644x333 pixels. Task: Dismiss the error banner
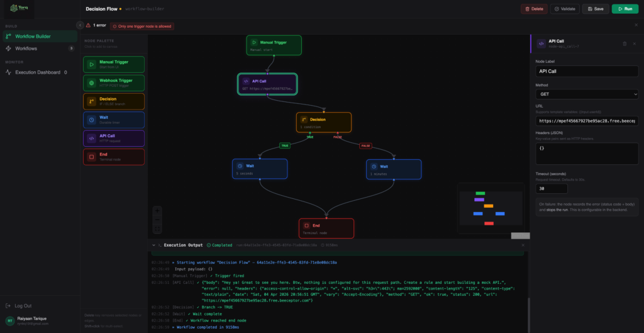pos(636,25)
